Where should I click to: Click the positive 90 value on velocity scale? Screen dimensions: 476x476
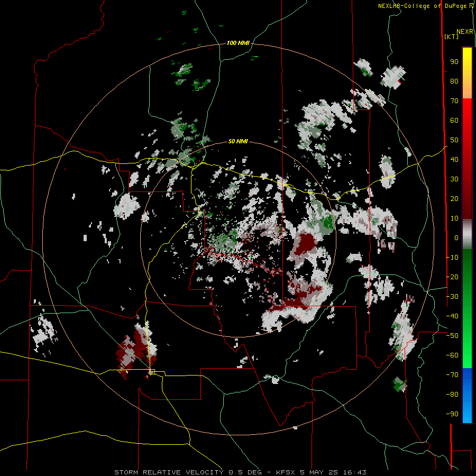pos(454,62)
